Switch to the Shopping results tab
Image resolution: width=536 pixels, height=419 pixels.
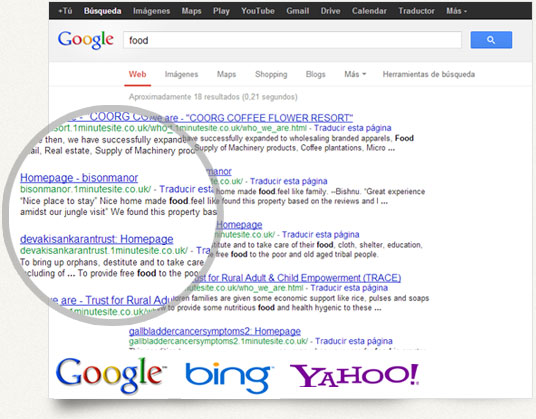pos(271,74)
